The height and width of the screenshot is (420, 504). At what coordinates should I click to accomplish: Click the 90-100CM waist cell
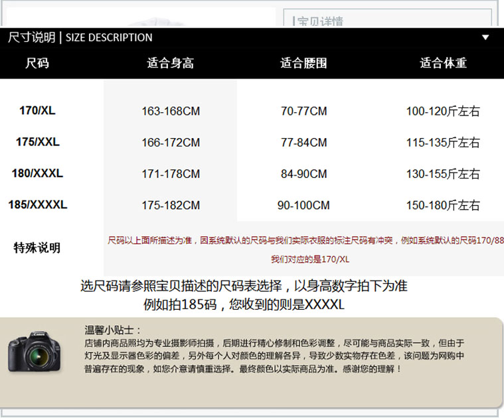pyautogui.click(x=303, y=206)
